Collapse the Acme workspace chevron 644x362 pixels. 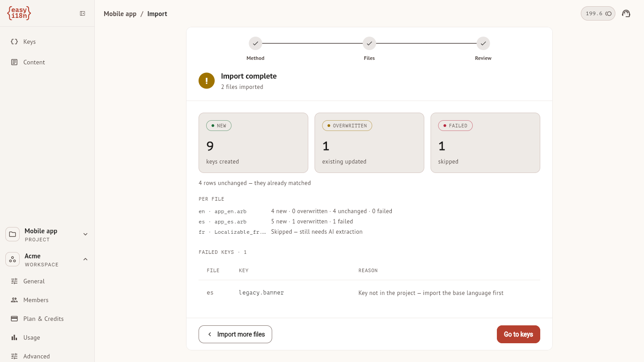coord(85,259)
